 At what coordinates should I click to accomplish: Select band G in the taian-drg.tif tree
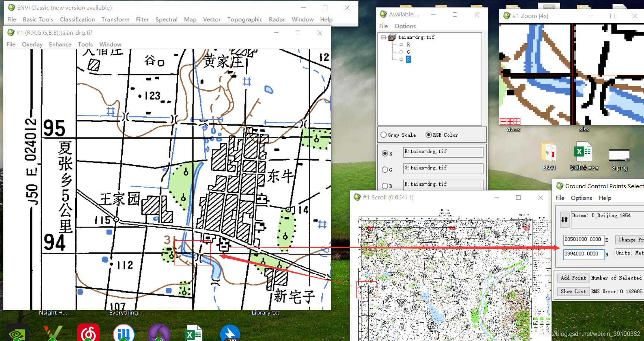pyautogui.click(x=408, y=52)
